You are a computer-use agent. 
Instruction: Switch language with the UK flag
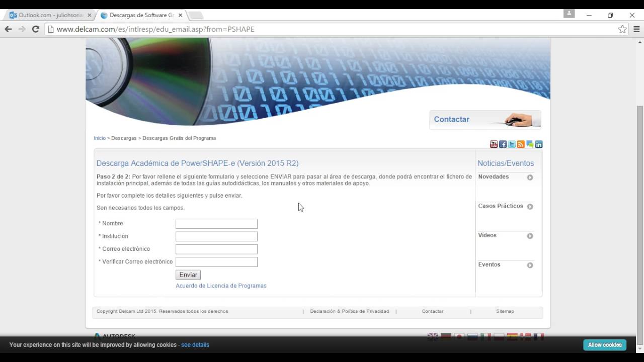click(433, 336)
